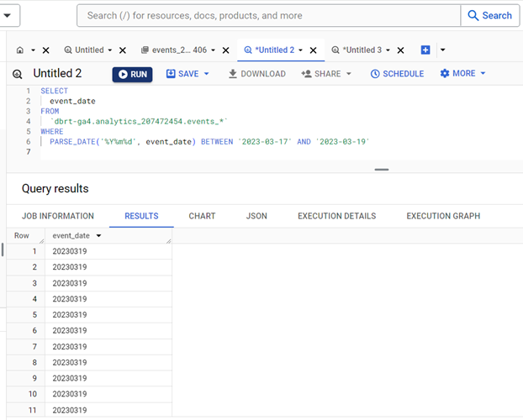Click the table name on editor line 4

pos(139,121)
